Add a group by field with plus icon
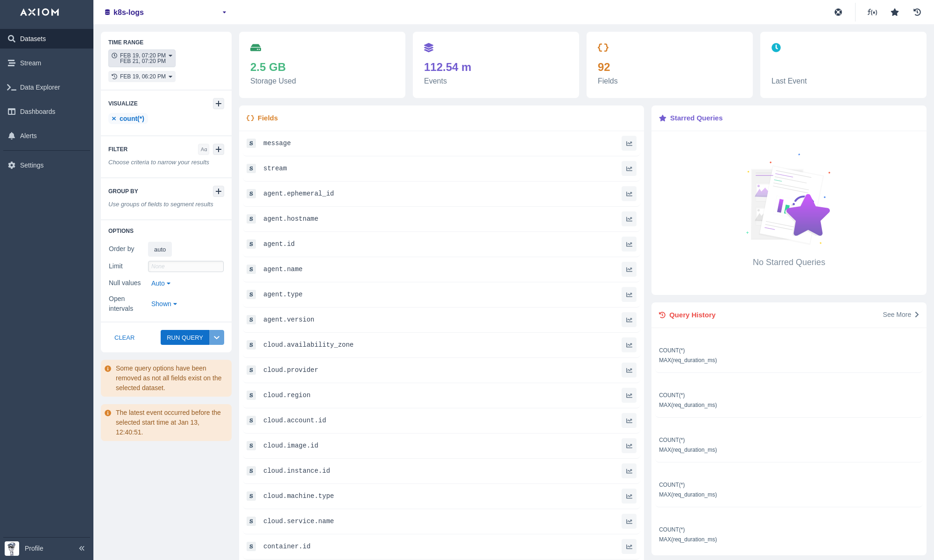 218,191
